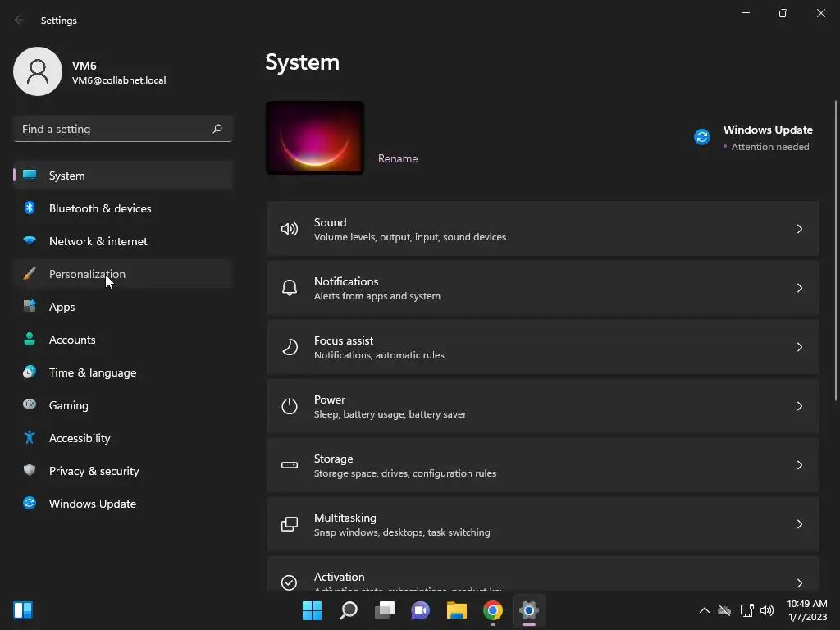Expand Focus assist chevron arrow

pyautogui.click(x=799, y=347)
